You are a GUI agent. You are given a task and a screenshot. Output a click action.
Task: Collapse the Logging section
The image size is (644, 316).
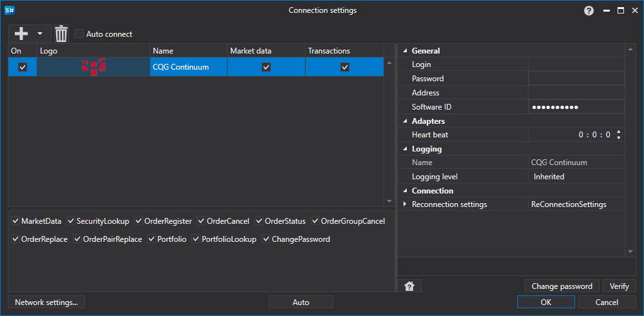[x=405, y=149]
